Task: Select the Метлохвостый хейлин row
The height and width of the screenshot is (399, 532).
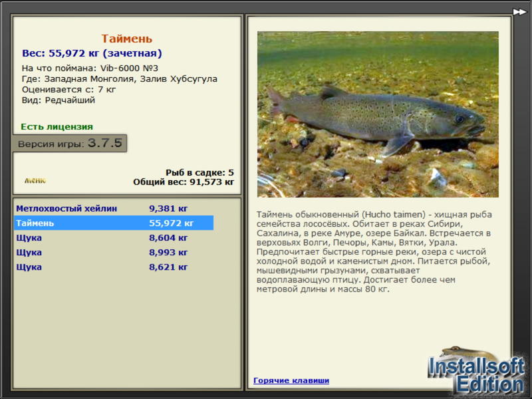Action: pos(114,208)
